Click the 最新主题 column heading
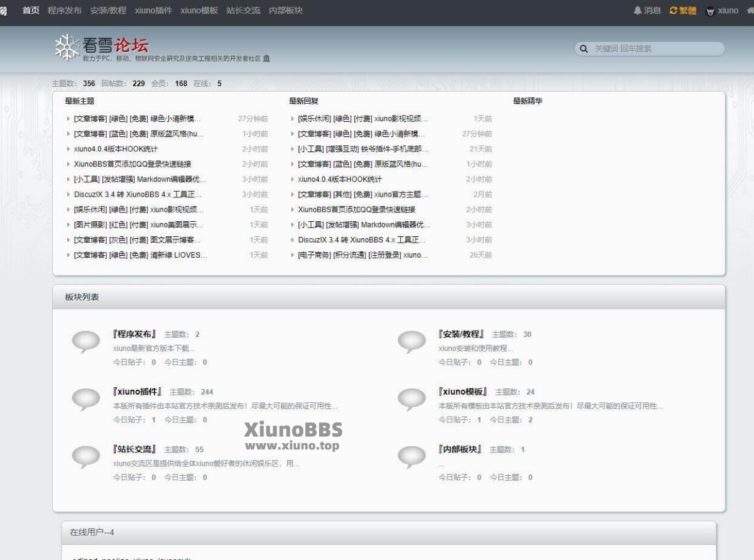Screen dimensions: 754x560 click(80, 101)
